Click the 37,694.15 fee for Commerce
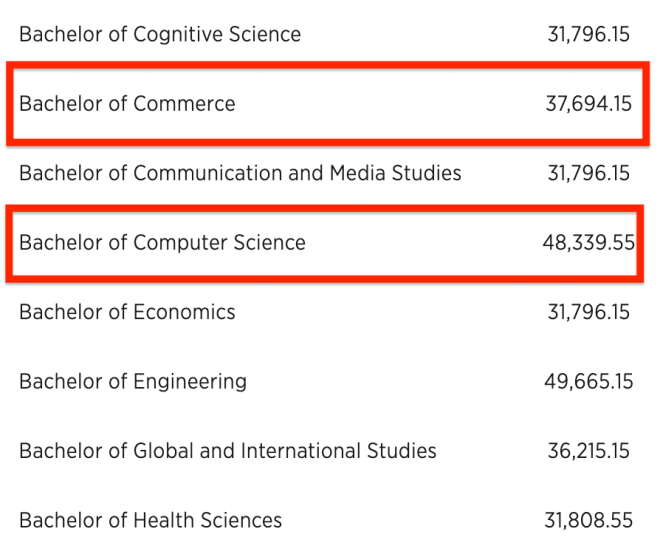 pos(588,104)
